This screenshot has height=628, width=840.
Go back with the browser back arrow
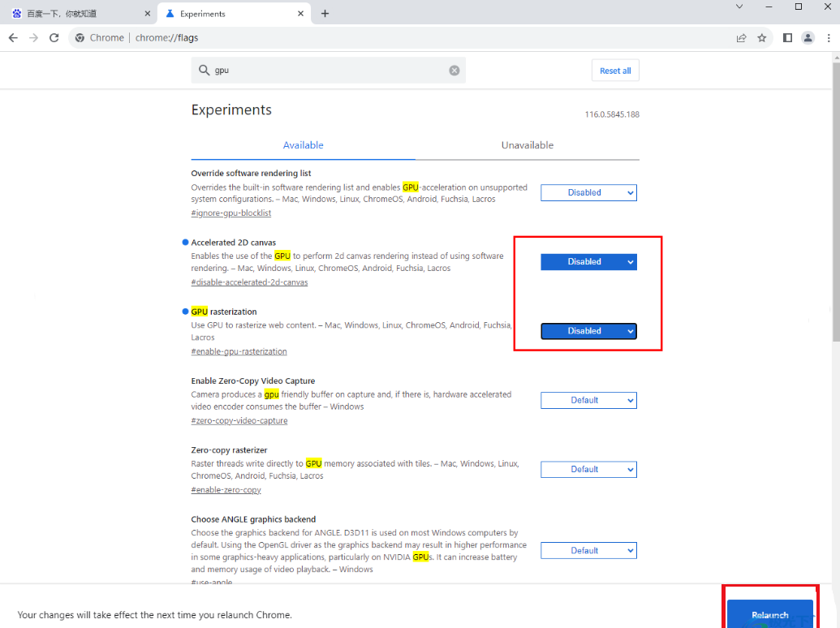point(14,38)
